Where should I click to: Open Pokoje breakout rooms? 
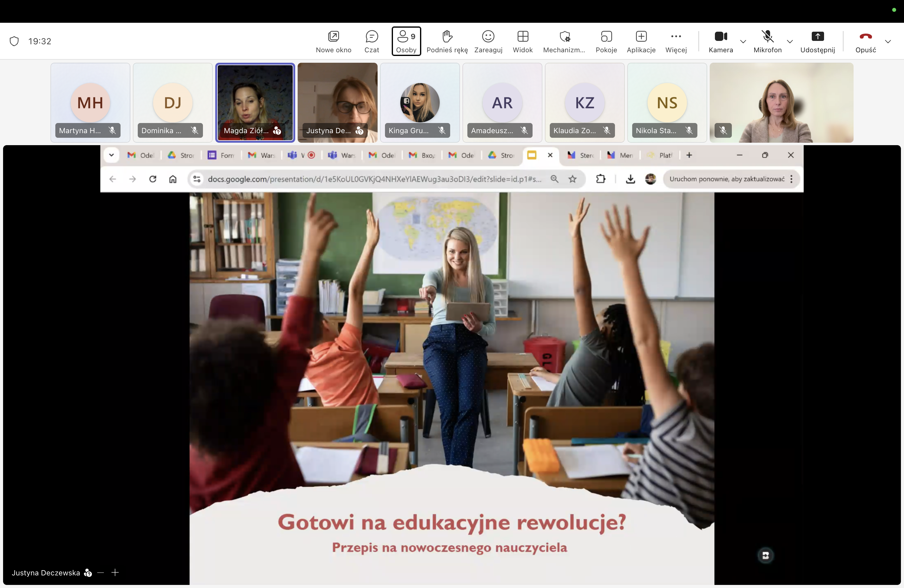click(x=606, y=41)
